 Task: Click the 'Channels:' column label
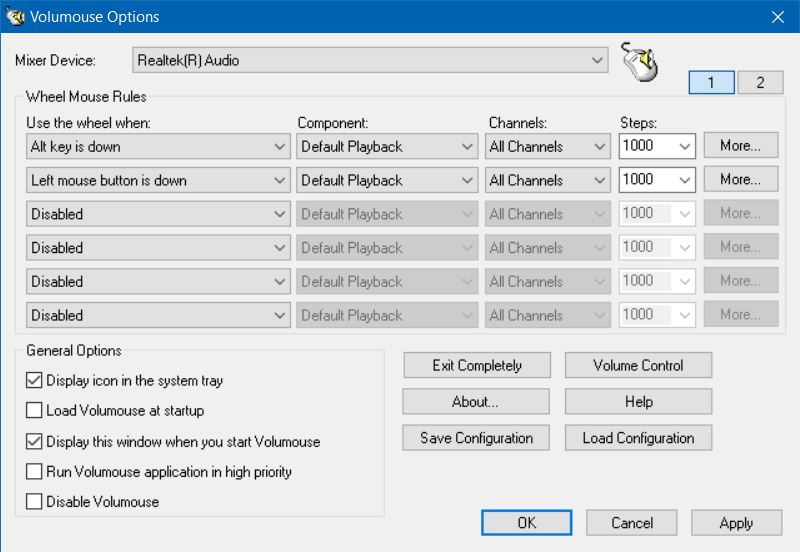(x=518, y=123)
